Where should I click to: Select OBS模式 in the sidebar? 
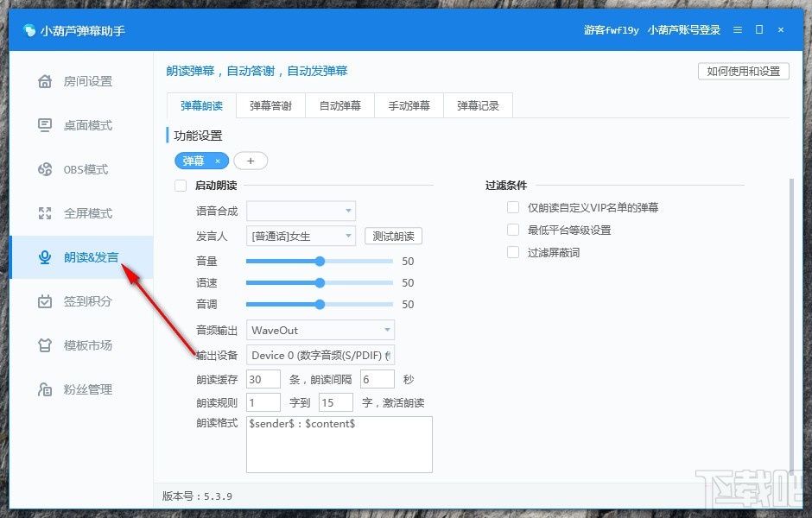click(82, 169)
